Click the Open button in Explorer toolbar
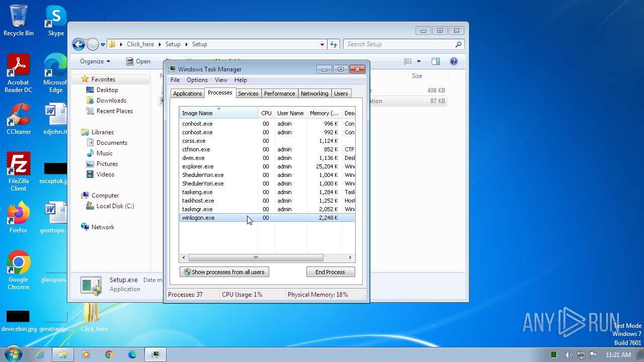Screen dimensions: 644x362 pos(138,61)
